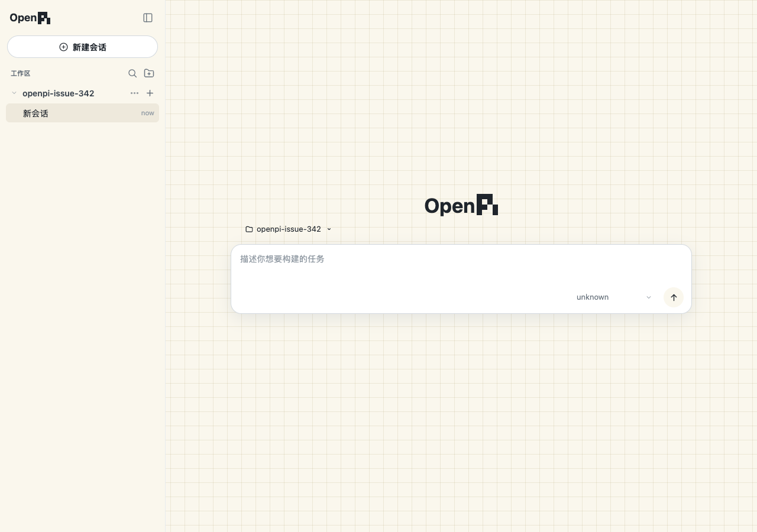
Task: Click the folder icon beside openpi-issue-342 selector
Action: point(249,229)
